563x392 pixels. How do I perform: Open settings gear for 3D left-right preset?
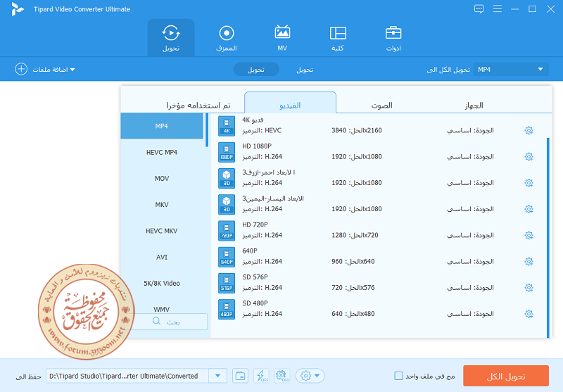click(x=529, y=209)
